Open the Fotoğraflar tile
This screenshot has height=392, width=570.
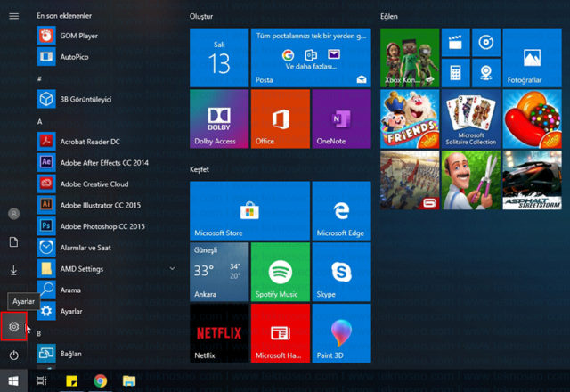tap(532, 58)
